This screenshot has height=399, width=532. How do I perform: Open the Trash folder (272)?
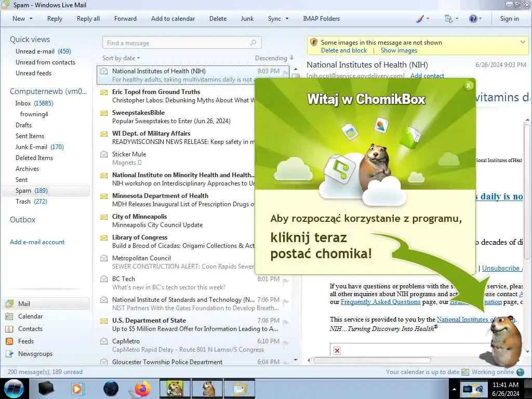[x=31, y=202]
